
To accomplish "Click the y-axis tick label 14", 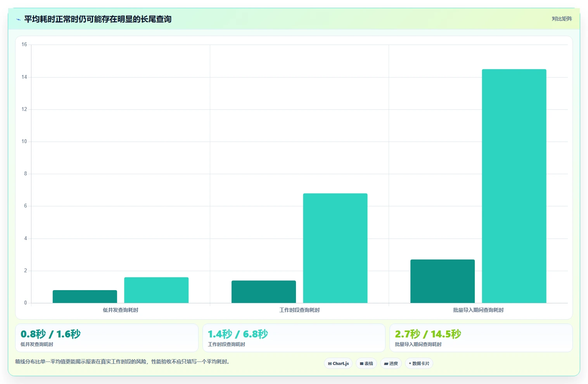I will pos(24,77).
